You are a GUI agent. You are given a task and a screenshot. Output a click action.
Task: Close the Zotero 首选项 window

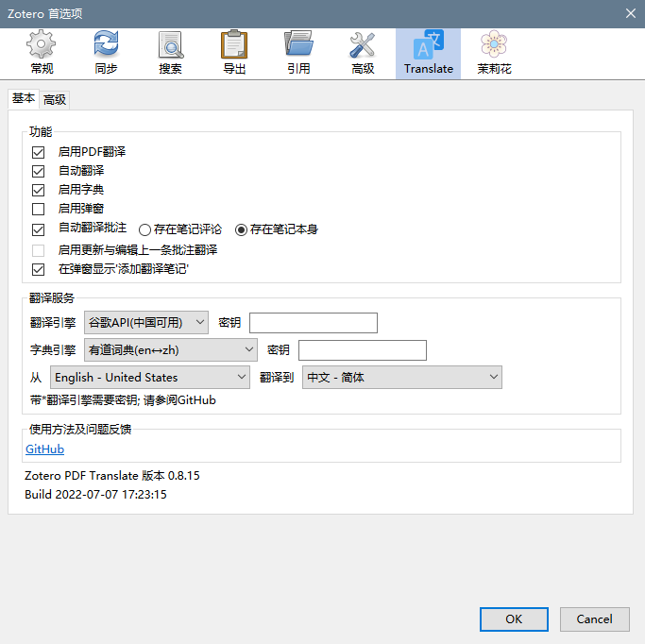pos(631,13)
